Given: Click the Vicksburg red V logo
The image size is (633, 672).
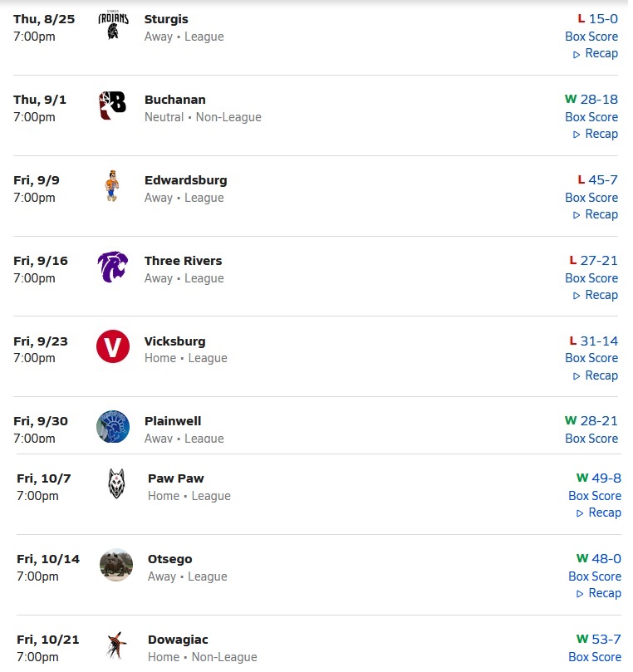Looking at the screenshot, I should click(x=113, y=347).
